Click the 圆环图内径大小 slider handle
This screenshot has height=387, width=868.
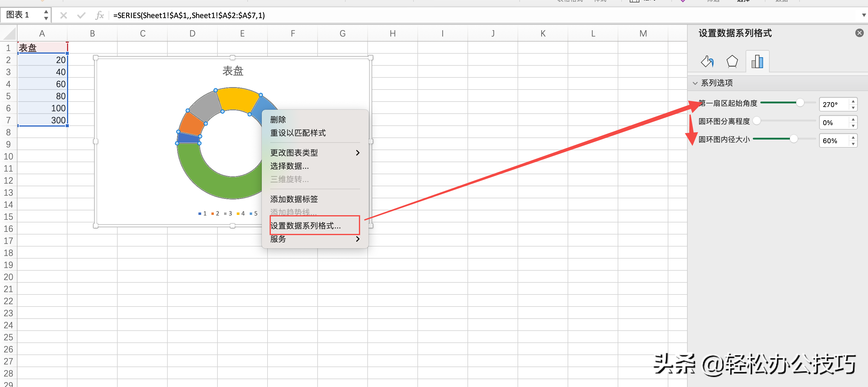pos(794,139)
